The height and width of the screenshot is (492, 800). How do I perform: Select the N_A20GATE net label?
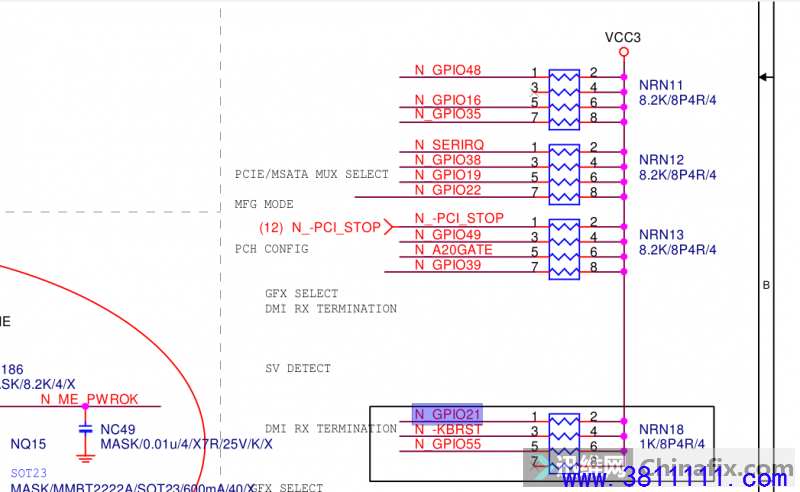453,250
